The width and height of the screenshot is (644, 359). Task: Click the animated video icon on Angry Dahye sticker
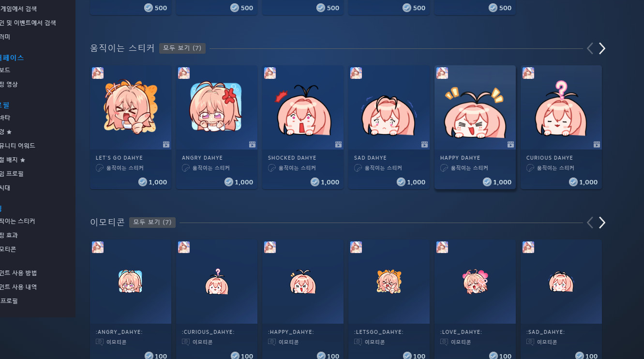tap(252, 144)
